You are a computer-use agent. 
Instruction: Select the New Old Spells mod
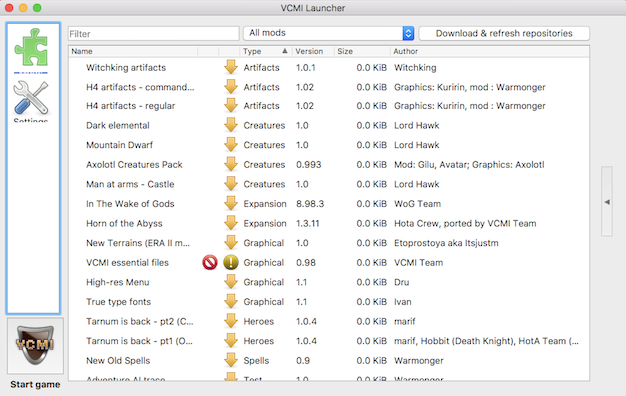pyautogui.click(x=329, y=360)
